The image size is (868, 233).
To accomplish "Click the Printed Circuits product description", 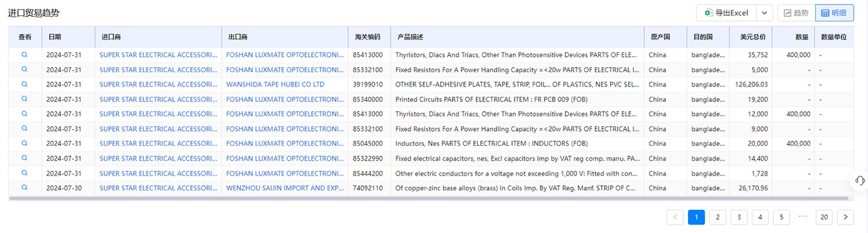I will coord(491,99).
